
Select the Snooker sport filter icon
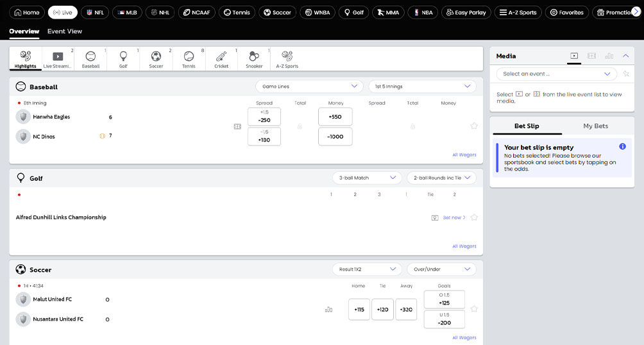(254, 59)
